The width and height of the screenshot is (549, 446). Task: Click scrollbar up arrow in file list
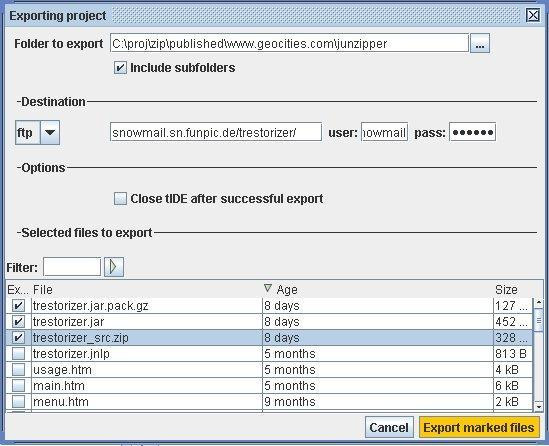pyautogui.click(x=538, y=302)
